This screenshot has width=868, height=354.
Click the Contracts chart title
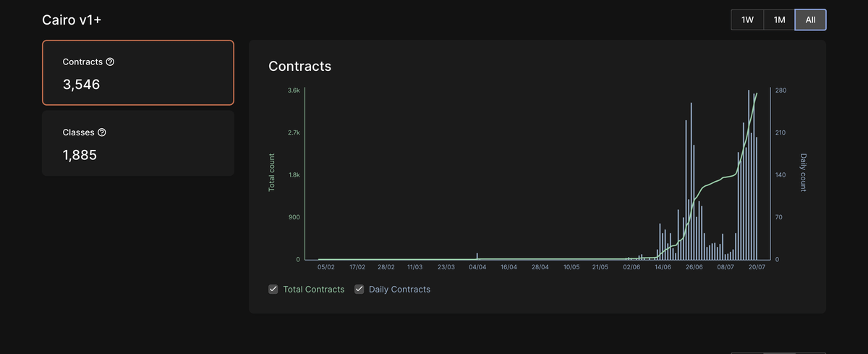pos(299,66)
